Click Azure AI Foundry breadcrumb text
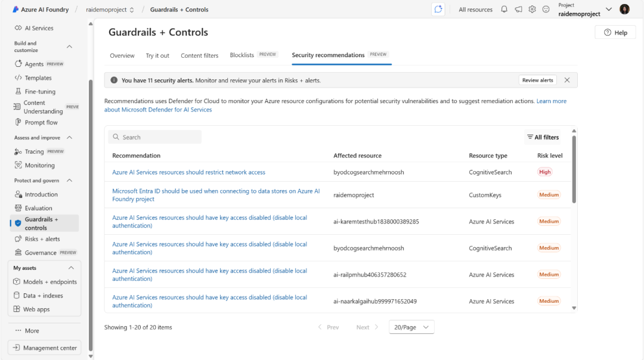The height and width of the screenshot is (360, 644). [45, 10]
